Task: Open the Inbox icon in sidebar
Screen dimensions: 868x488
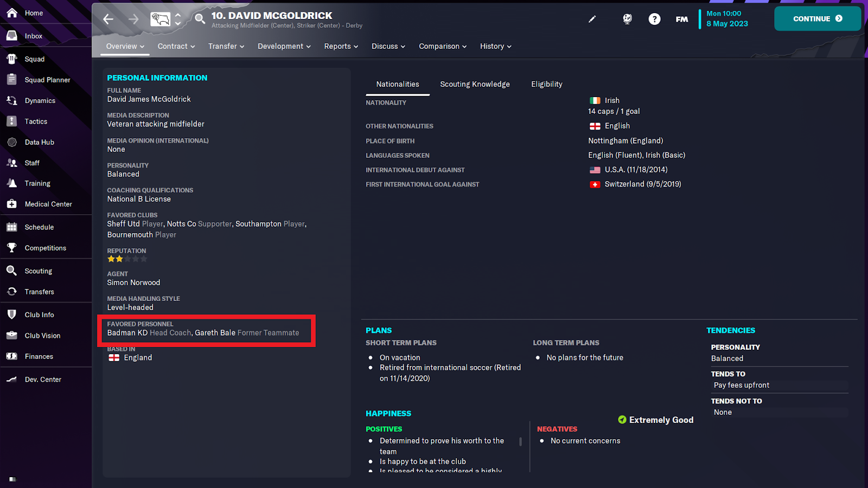Action: click(x=12, y=36)
